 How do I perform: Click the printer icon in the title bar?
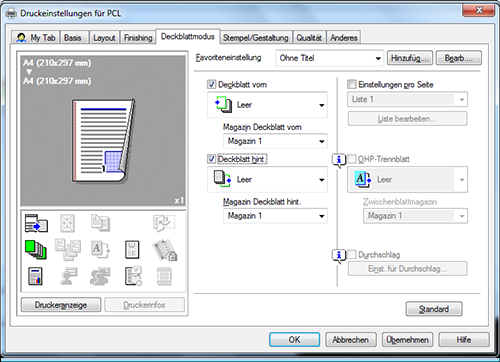[11, 13]
